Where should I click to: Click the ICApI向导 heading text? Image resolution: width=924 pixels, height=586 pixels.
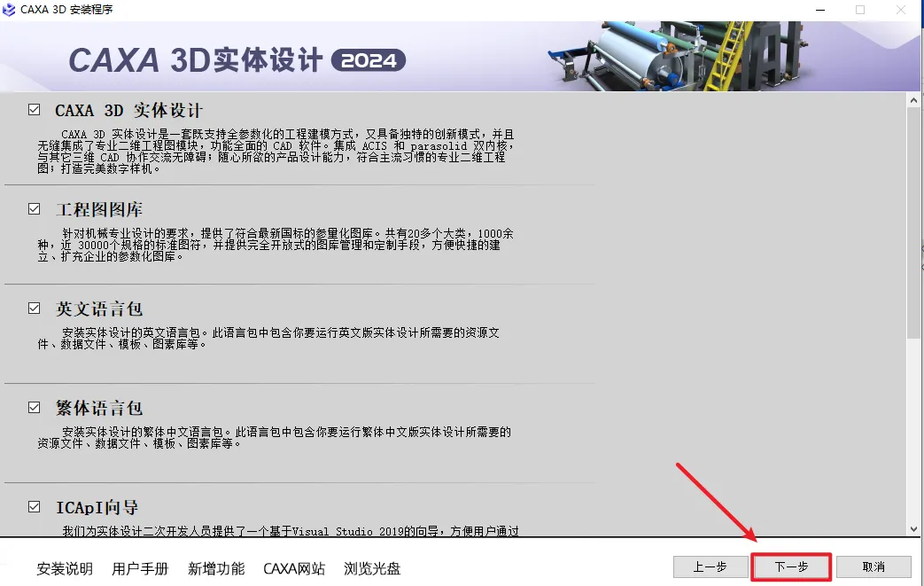pos(97,508)
